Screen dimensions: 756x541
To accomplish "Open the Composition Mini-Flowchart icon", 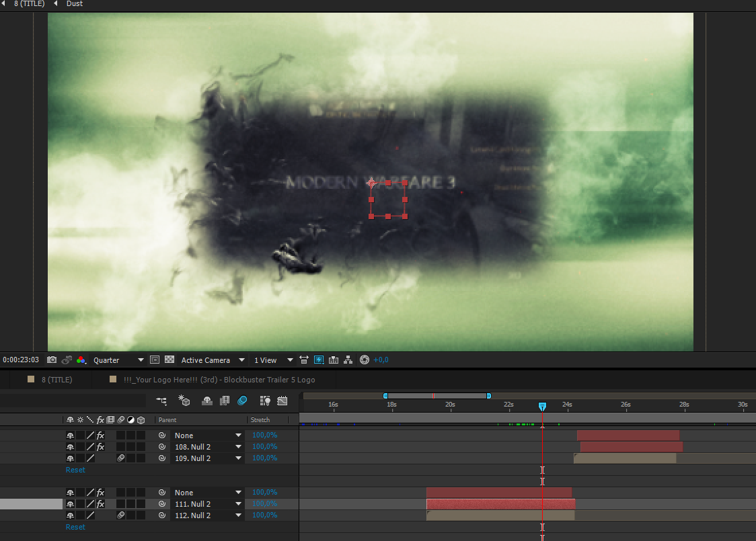I will point(161,401).
